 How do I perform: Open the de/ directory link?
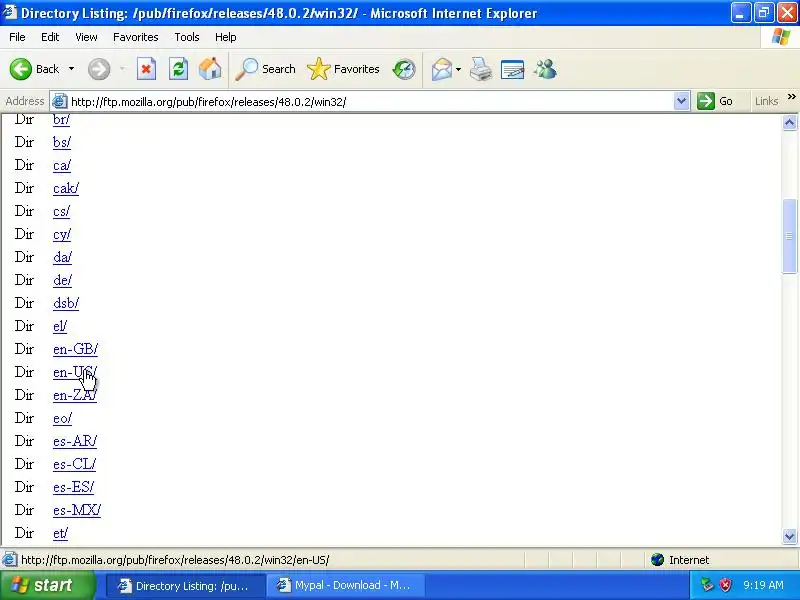coord(62,280)
